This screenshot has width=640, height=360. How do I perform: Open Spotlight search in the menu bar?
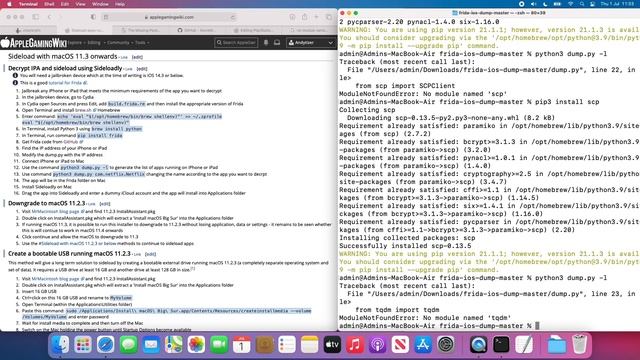pyautogui.click(x=582, y=4)
